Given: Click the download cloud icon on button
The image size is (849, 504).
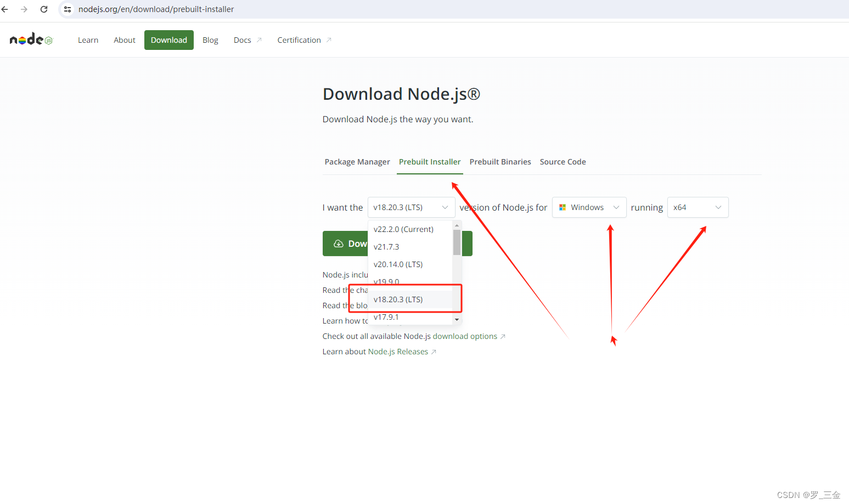Looking at the screenshot, I should 339,243.
